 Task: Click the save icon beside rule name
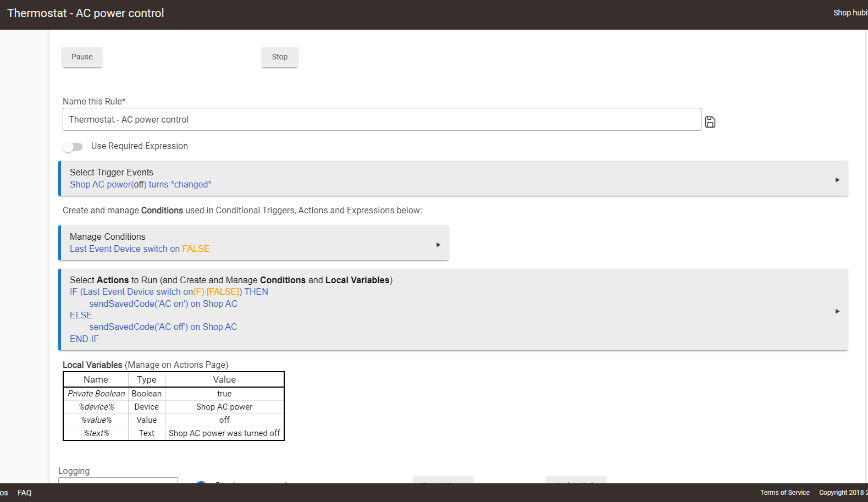(x=710, y=122)
